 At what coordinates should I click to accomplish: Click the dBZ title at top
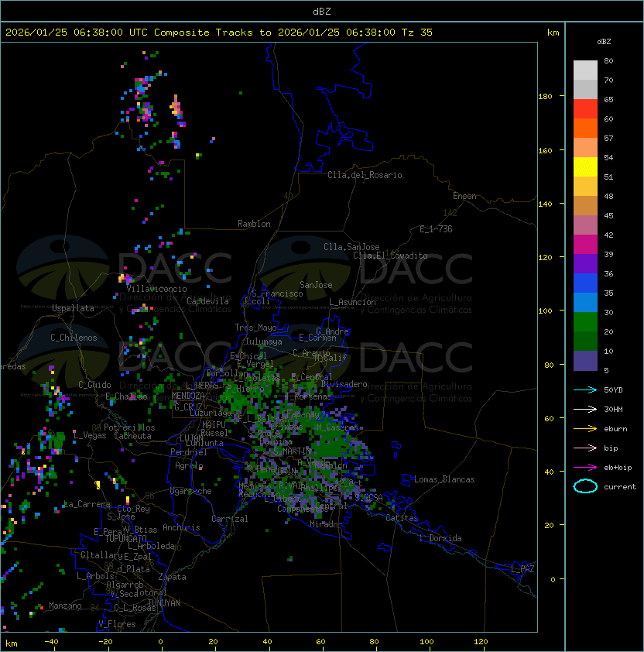[x=322, y=12]
